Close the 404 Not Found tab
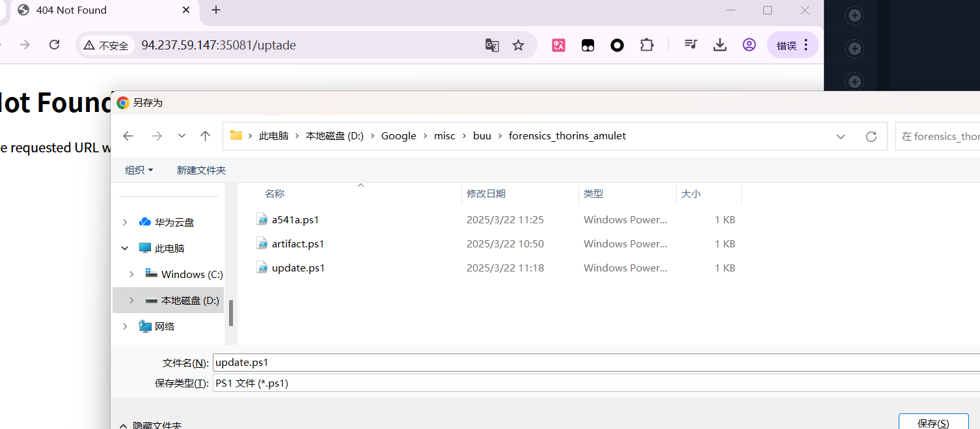The image size is (980, 429). 186,10
